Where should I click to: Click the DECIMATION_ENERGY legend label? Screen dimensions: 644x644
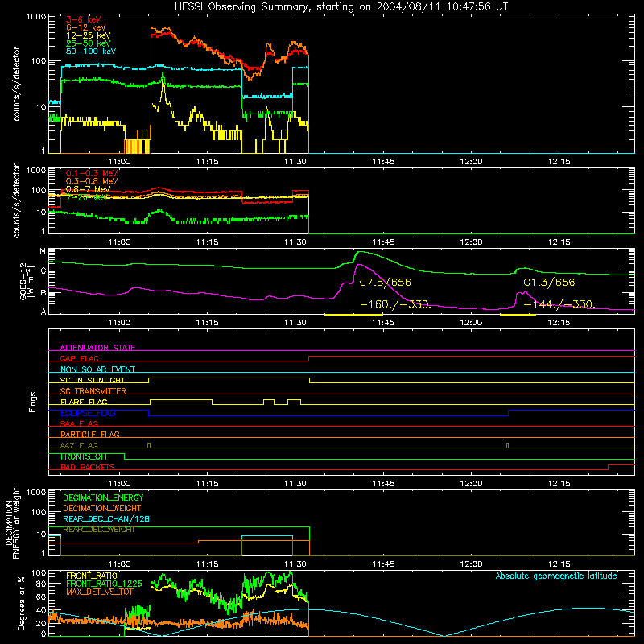[x=103, y=497]
